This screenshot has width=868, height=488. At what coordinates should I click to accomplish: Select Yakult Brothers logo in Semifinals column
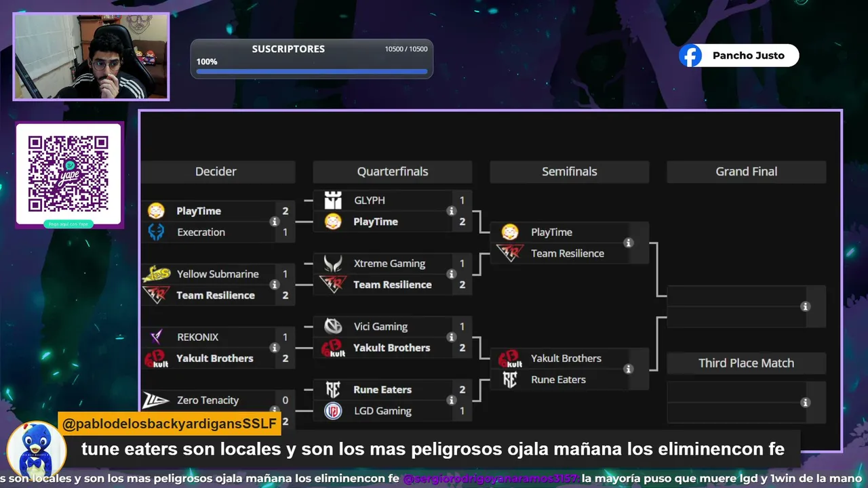tap(510, 359)
